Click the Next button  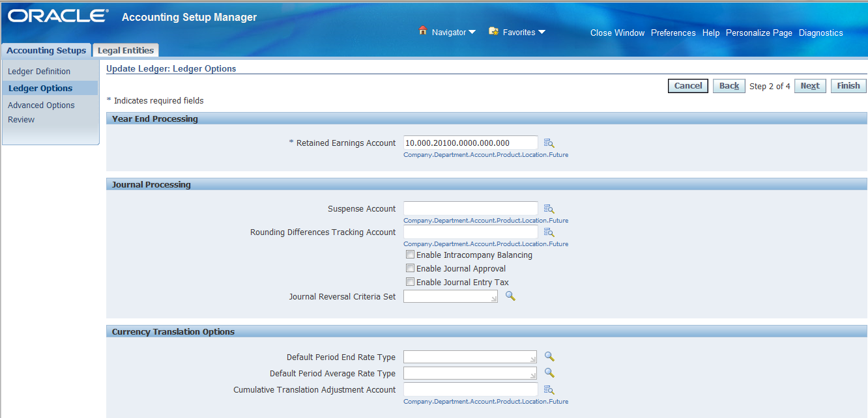click(x=810, y=86)
